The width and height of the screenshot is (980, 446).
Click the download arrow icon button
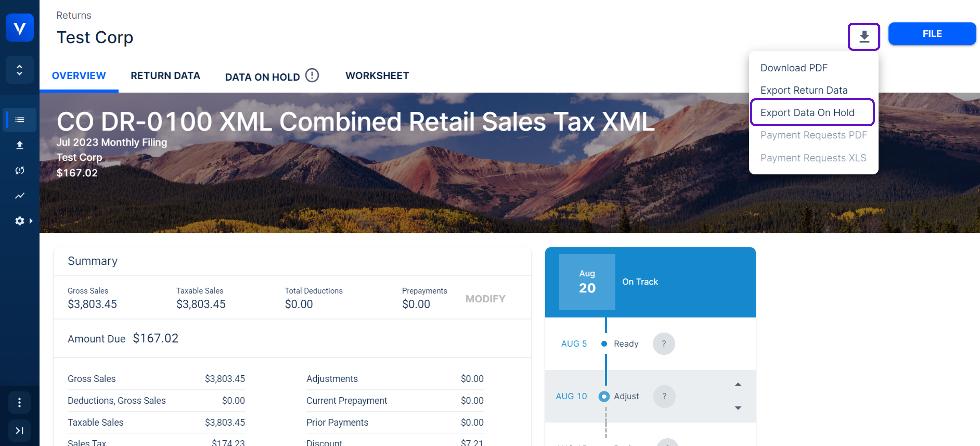864,37
